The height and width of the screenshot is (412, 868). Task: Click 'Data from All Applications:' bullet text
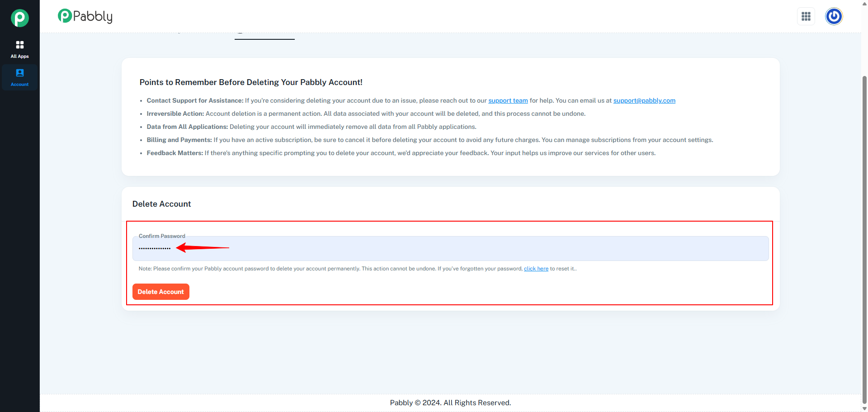pyautogui.click(x=187, y=127)
